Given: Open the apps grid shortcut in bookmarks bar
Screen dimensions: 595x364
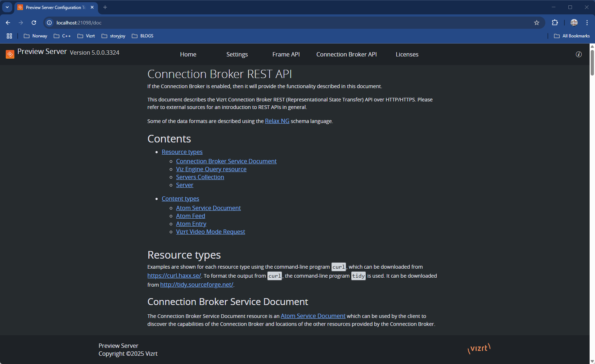Looking at the screenshot, I should (x=9, y=36).
